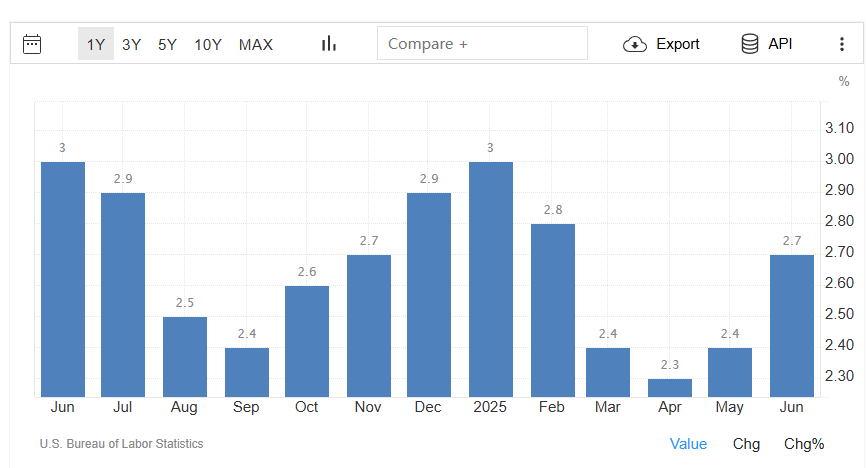
Task: Click the Oct x-axis label
Action: tap(307, 407)
